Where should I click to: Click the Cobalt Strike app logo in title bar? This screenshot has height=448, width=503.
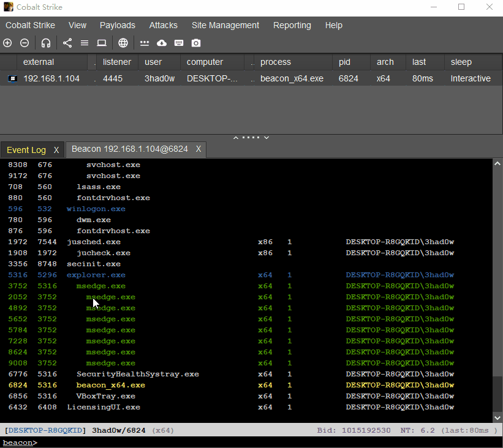click(9, 7)
